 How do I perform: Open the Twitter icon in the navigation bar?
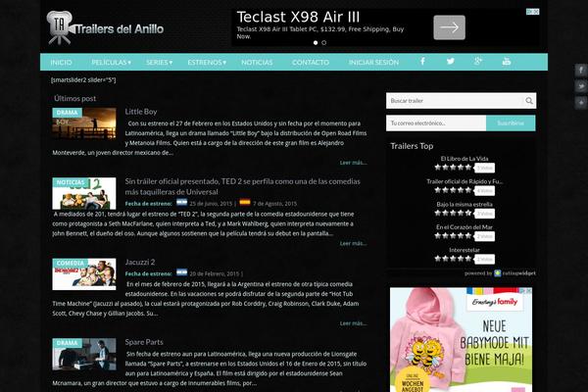click(x=451, y=61)
